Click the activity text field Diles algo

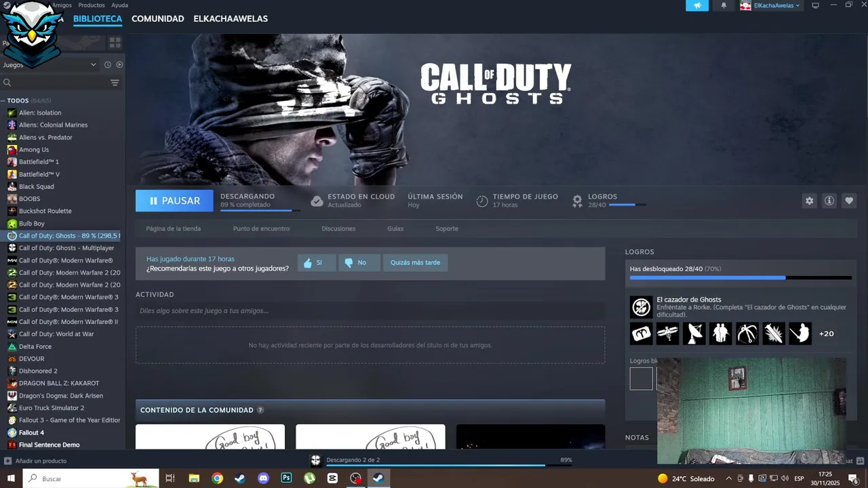(x=370, y=311)
